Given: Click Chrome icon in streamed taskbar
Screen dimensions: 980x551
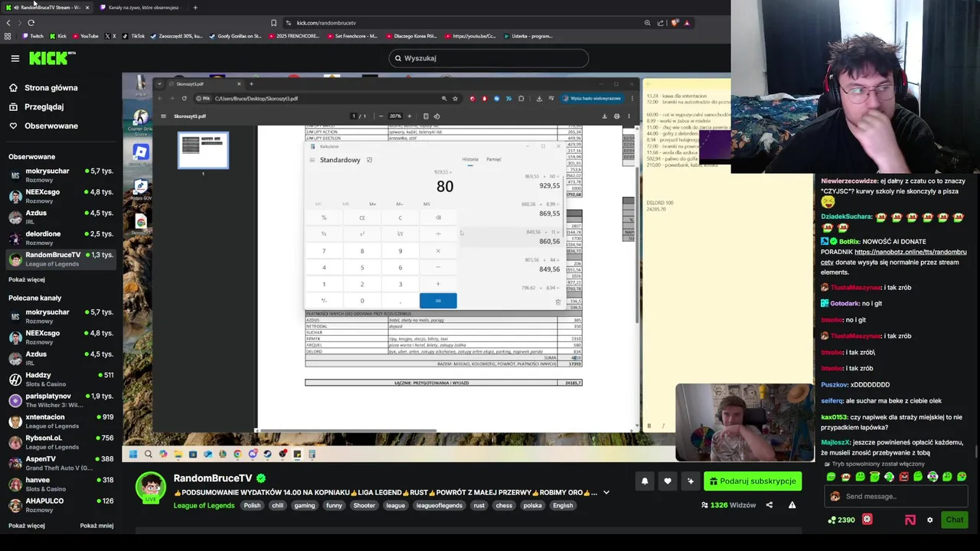Looking at the screenshot, I should point(237,454).
